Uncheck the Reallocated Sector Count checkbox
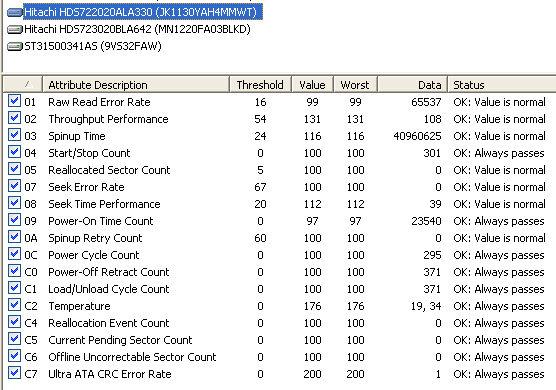This screenshot has width=556, height=390. click(14, 169)
